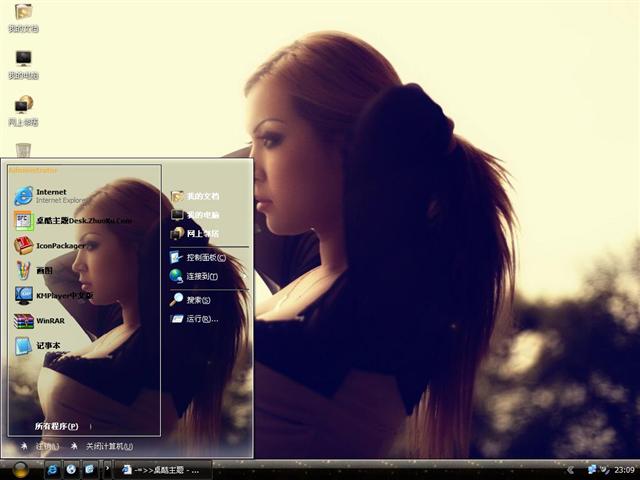Expand hidden system tray icons chevron
The width and height of the screenshot is (640, 480).
pos(570,470)
